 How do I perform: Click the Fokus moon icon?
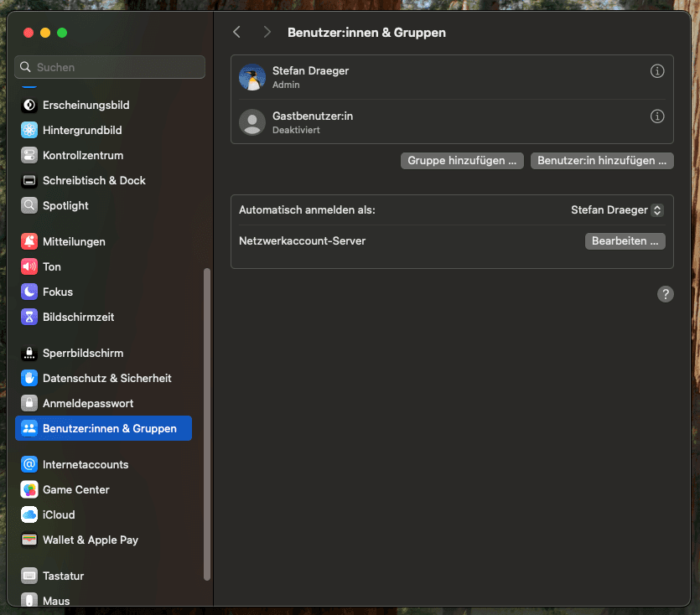coord(29,292)
